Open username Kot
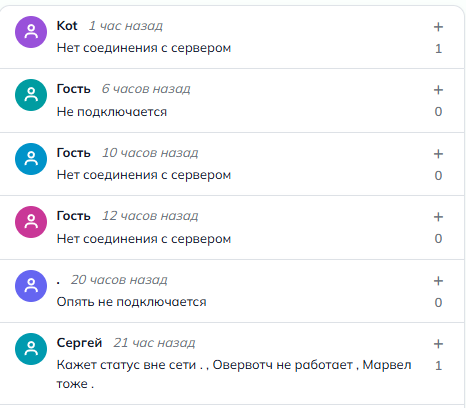Image resolution: width=466 pixels, height=408 pixels. pyautogui.click(x=67, y=26)
